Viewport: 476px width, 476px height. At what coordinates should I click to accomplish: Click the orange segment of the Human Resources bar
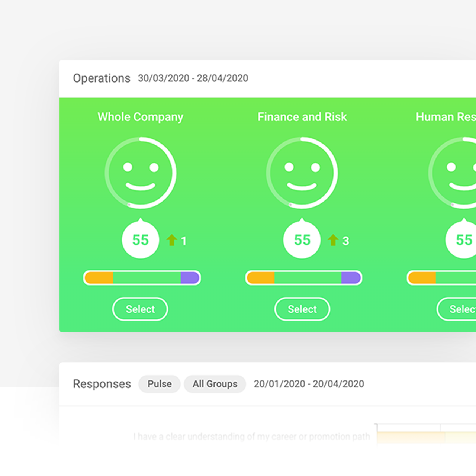click(x=422, y=278)
